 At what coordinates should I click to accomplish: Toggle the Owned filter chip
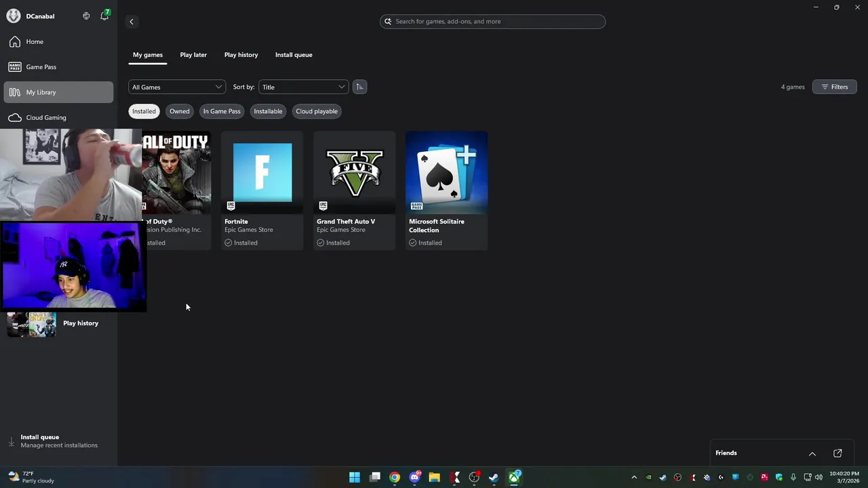pos(180,111)
